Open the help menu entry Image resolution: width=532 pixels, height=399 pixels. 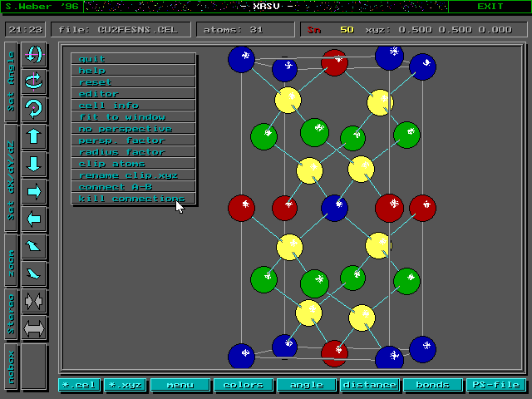coord(133,70)
